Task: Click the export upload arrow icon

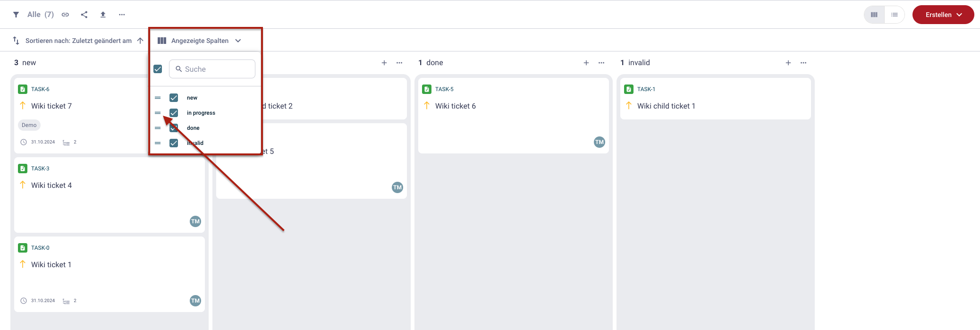Action: pos(103,15)
